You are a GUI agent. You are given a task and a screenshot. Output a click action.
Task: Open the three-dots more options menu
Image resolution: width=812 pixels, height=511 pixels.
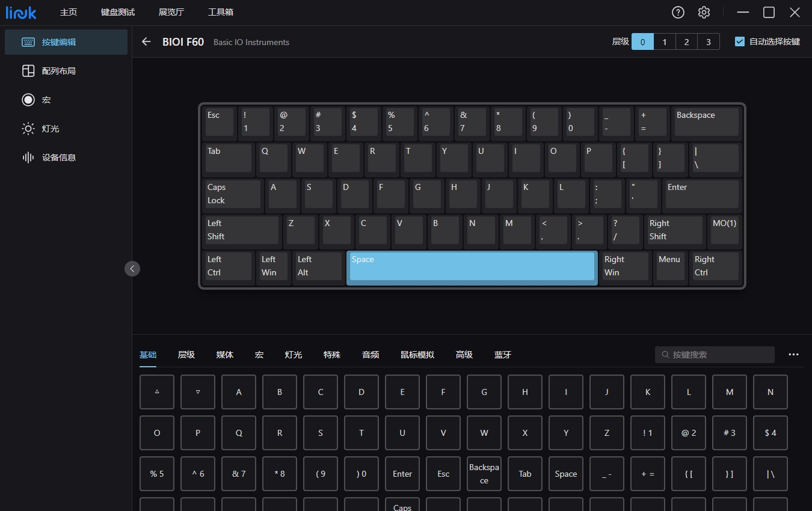point(793,355)
